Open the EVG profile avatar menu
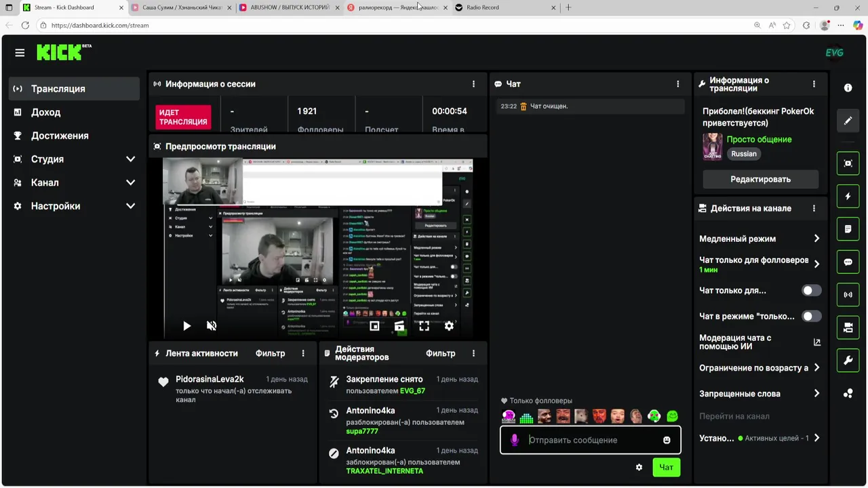This screenshot has height=488, width=868. (834, 53)
